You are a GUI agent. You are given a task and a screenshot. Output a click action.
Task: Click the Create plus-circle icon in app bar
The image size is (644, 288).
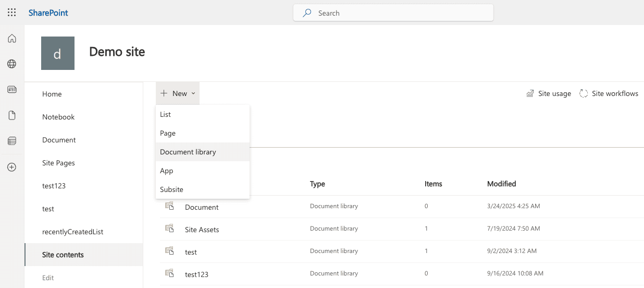pyautogui.click(x=11, y=167)
